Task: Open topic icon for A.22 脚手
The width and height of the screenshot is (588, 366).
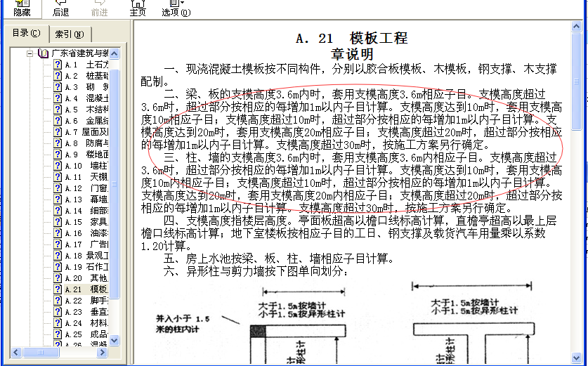Action: 58,301
